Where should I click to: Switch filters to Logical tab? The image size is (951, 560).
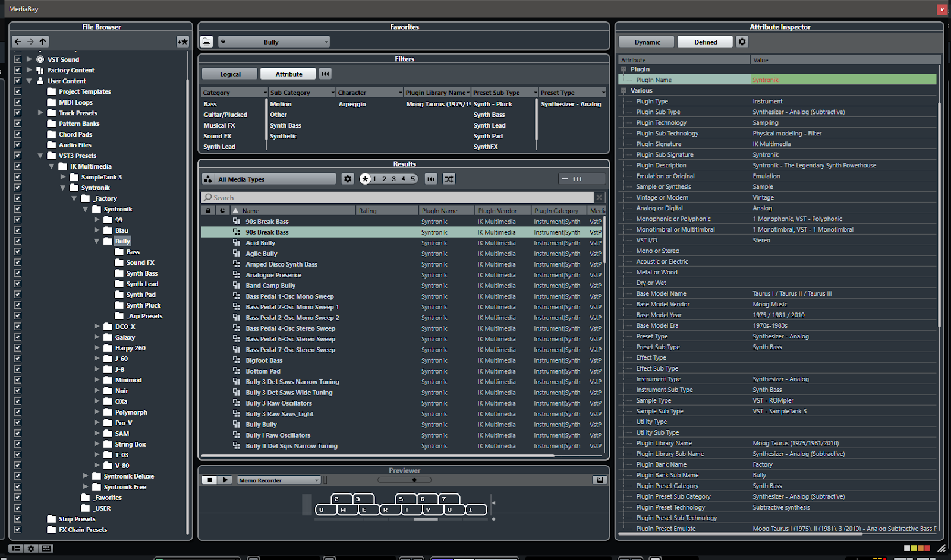click(230, 74)
